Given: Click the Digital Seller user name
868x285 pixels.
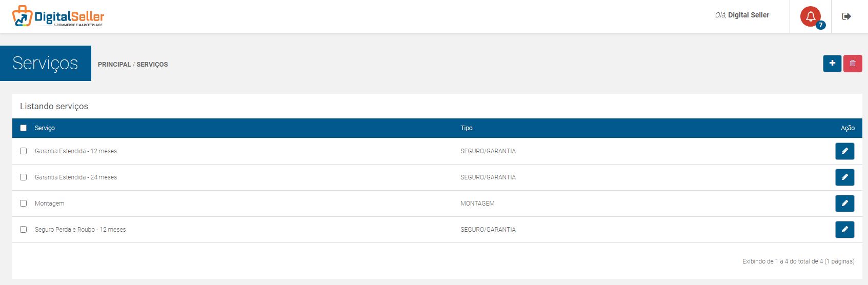Looking at the screenshot, I should pyautogui.click(x=749, y=15).
